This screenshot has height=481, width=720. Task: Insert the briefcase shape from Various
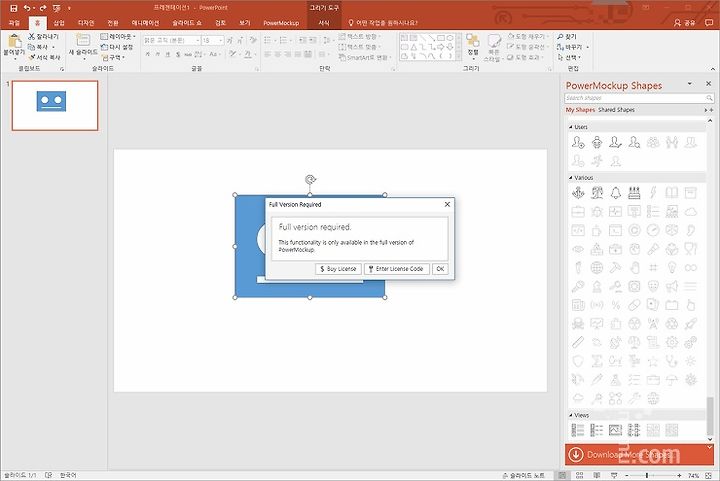(578, 212)
